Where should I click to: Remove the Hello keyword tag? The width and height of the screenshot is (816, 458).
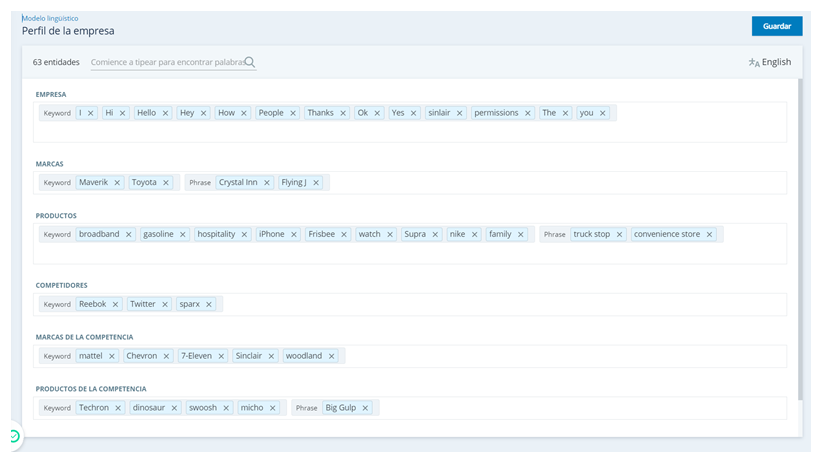[165, 113]
